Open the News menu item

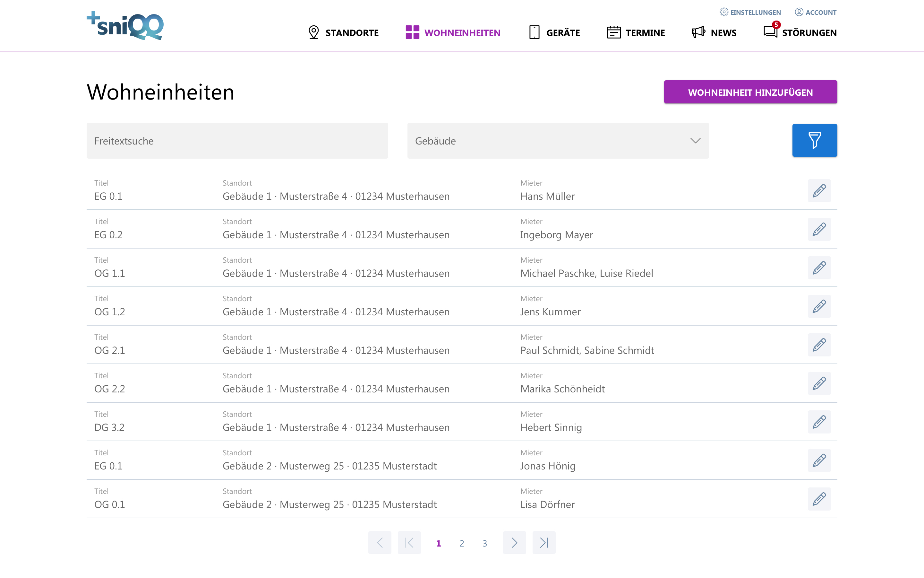714,32
